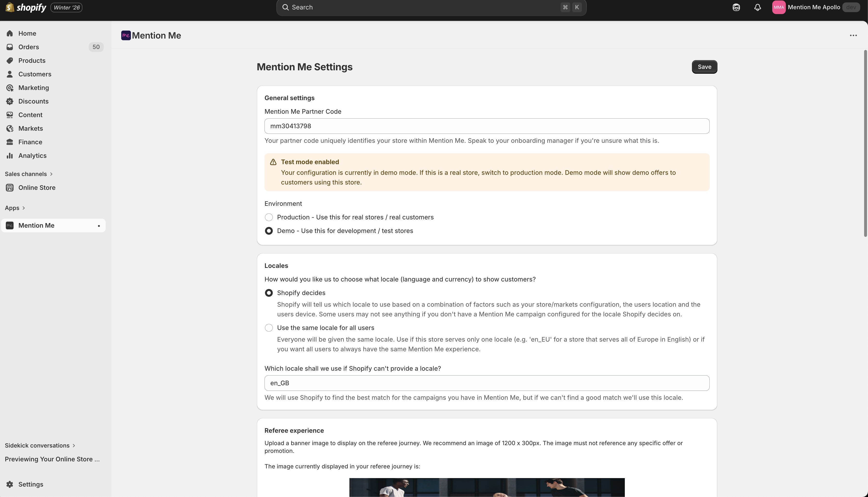Expand Sidekick conversations list
868x497 pixels.
[x=74, y=445]
